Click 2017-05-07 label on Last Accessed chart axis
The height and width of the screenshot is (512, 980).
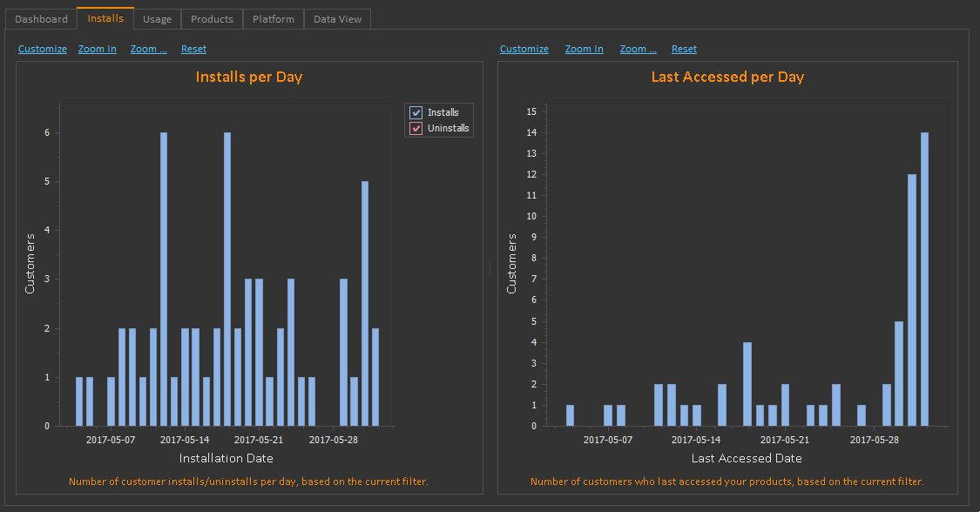608,440
